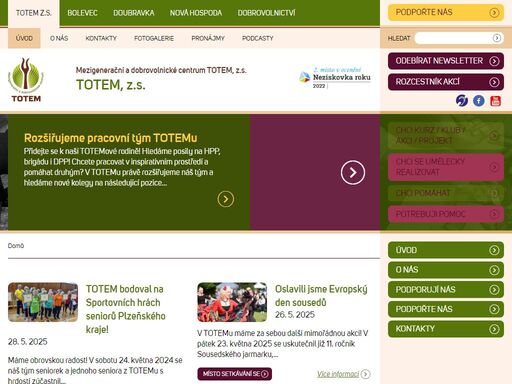Click the POTŘEBUJI POMOC option

(x=446, y=214)
